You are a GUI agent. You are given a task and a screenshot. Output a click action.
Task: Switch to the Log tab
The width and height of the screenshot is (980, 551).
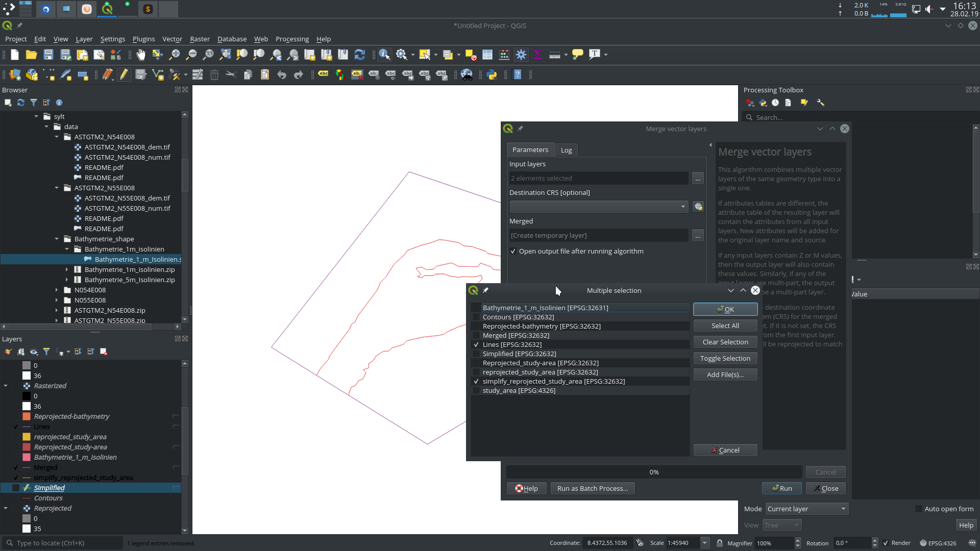click(x=566, y=149)
